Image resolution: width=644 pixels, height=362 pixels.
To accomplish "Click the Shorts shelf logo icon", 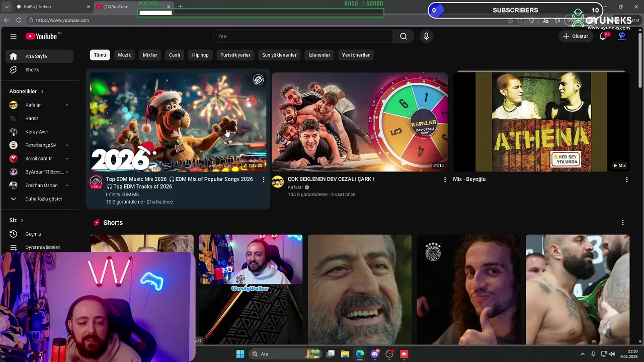I will tap(97, 223).
